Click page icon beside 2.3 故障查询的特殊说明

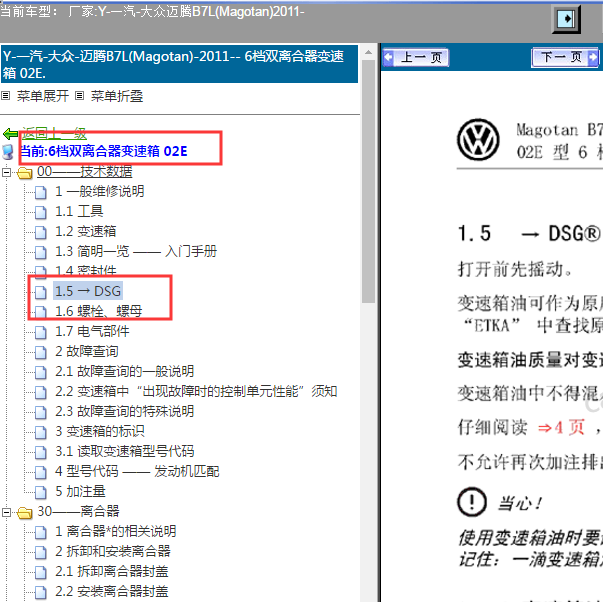point(41,412)
